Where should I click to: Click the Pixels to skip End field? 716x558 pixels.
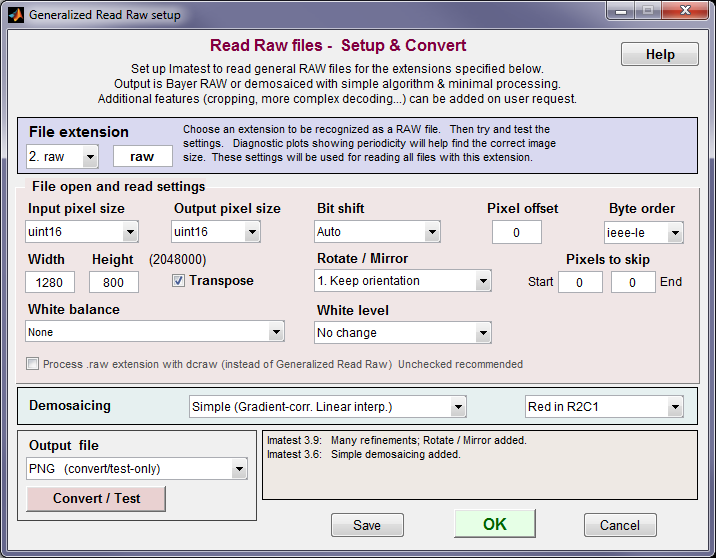[633, 282]
